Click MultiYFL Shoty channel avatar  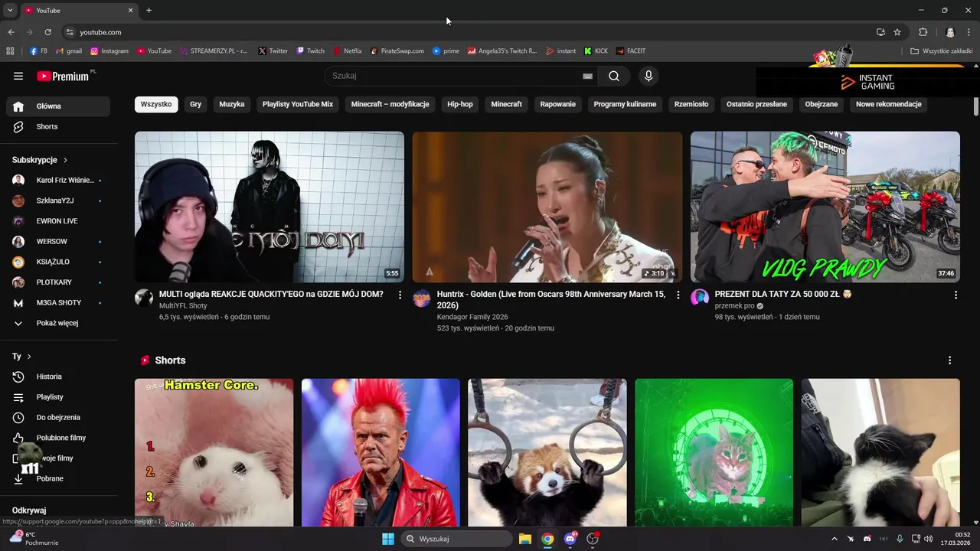point(144,298)
